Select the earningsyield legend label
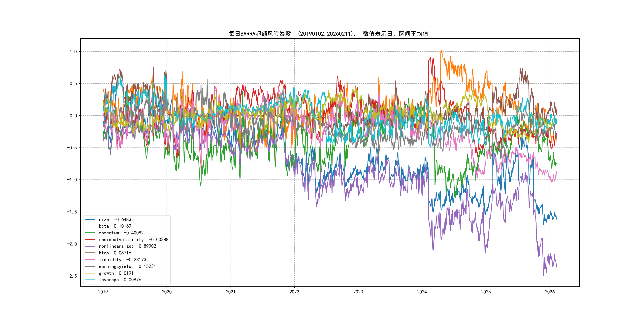The width and height of the screenshot is (644, 322). (127, 267)
